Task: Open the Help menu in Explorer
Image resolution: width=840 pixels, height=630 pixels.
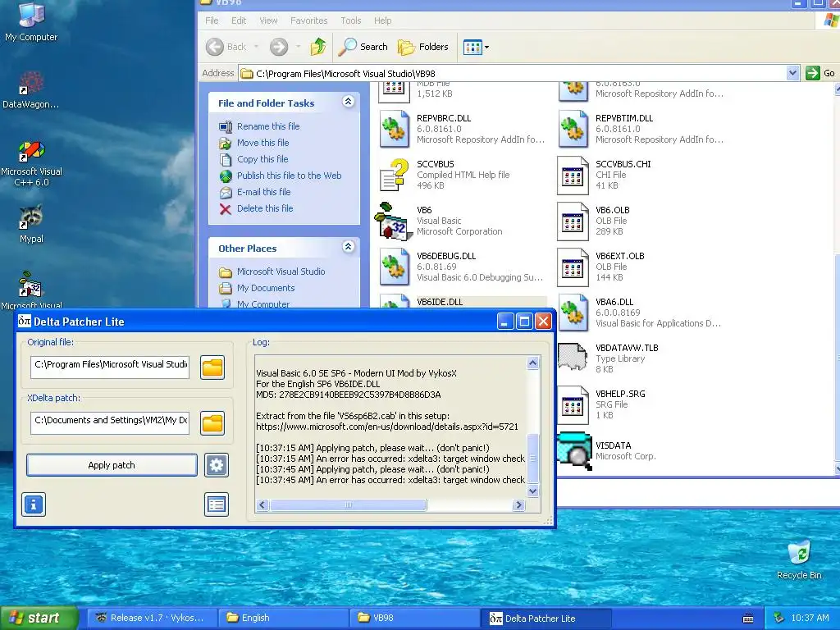Action: tap(382, 21)
